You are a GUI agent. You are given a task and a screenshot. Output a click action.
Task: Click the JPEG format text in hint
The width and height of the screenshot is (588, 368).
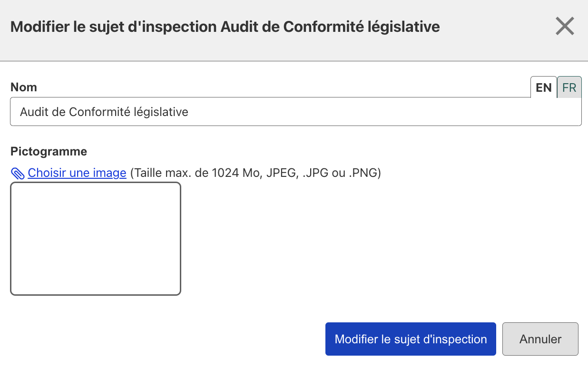click(281, 173)
